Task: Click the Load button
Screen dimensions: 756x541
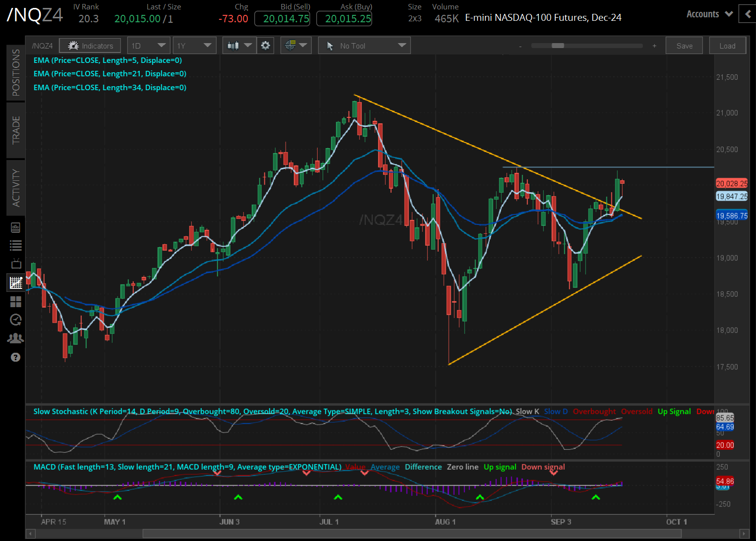Action: 727,45
